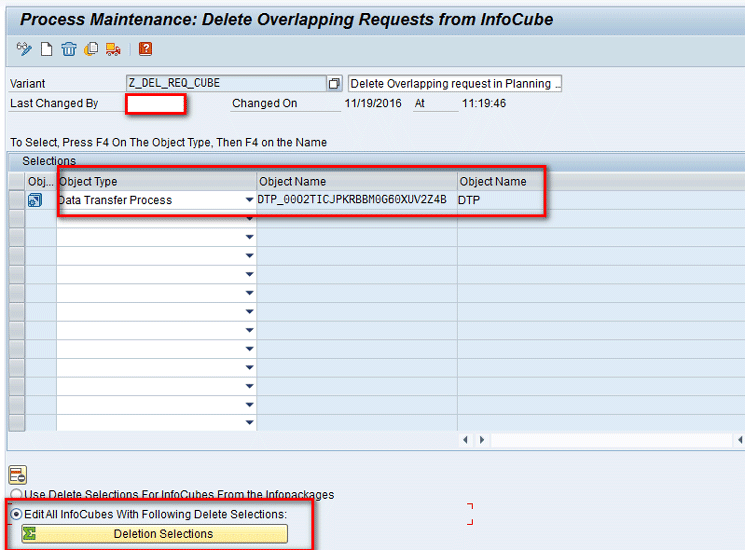Click the DTP object icon in first row
This screenshot has height=550, width=745.
click(x=35, y=200)
